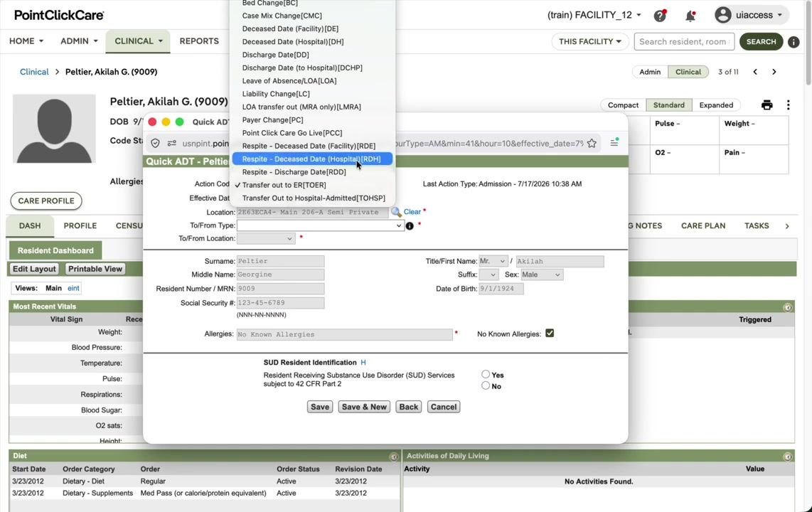The width and height of the screenshot is (812, 512).
Task: Click the Edit Layout button
Action: pos(34,270)
